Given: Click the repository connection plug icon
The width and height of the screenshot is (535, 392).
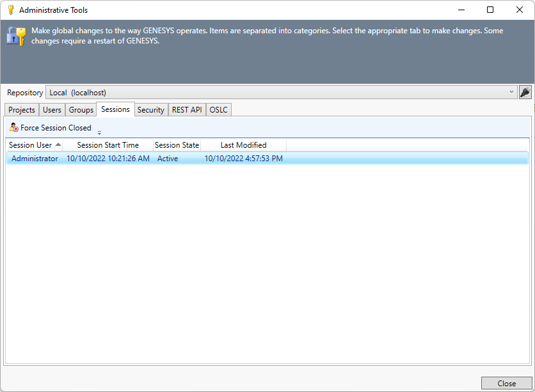Looking at the screenshot, I should 525,93.
